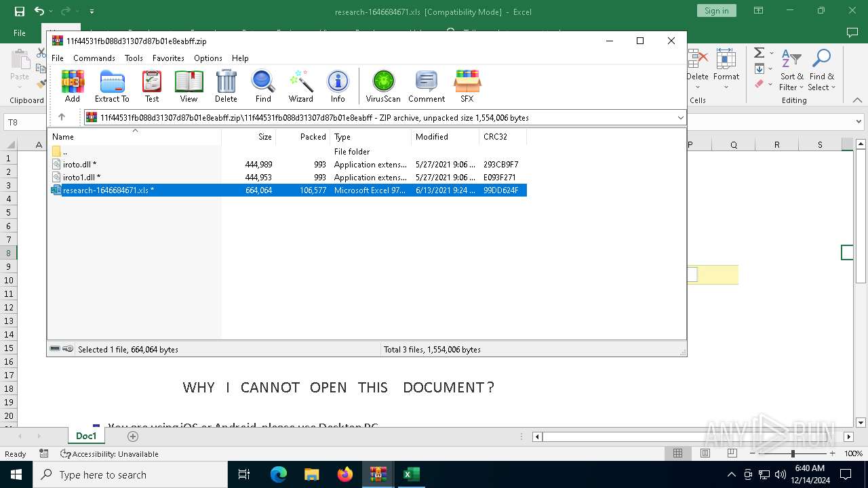Click Excel Undo icon
The width and height of the screenshot is (868, 488).
pyautogui.click(x=39, y=12)
